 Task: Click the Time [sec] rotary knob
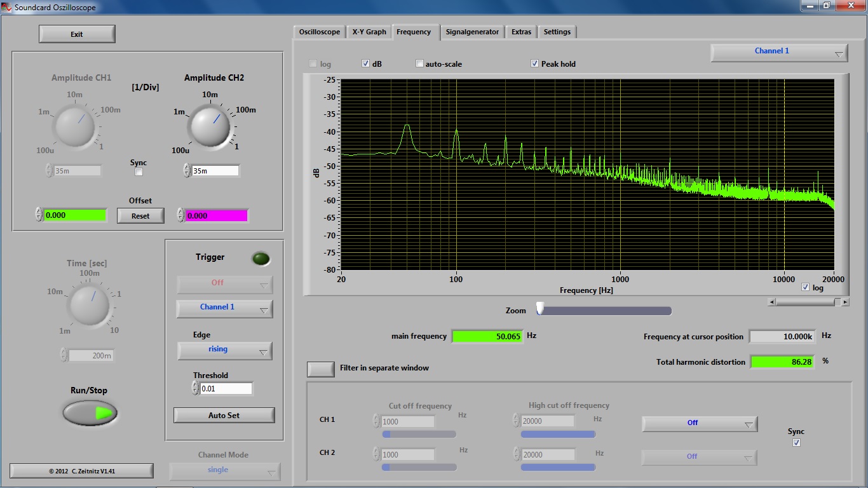(x=89, y=304)
